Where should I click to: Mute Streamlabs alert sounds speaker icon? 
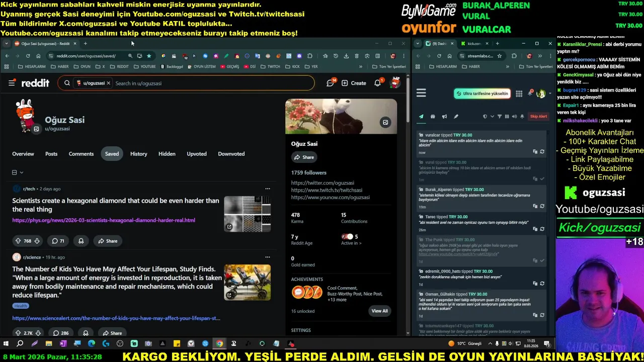point(514,117)
